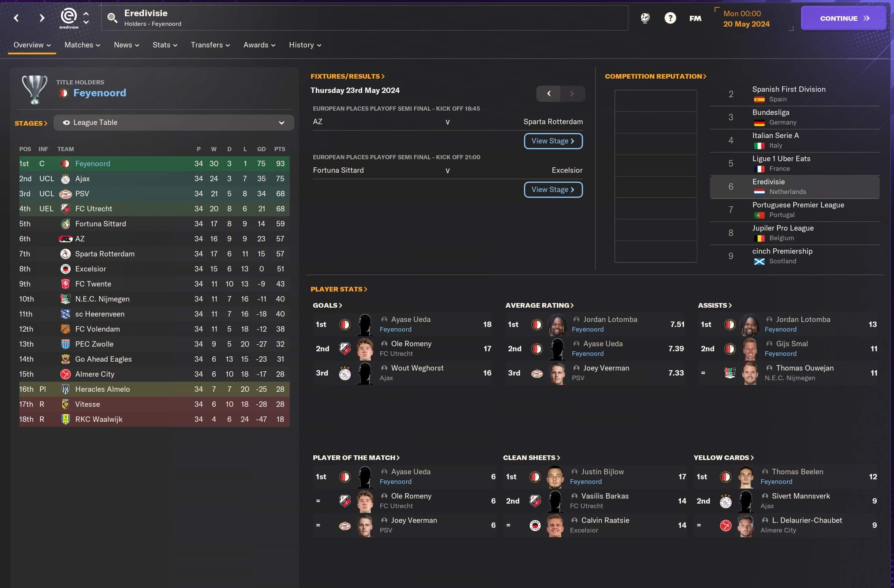Screen dimensions: 894x588
Task: Open the PLAYER OF THE MATCH link
Action: [x=356, y=458]
